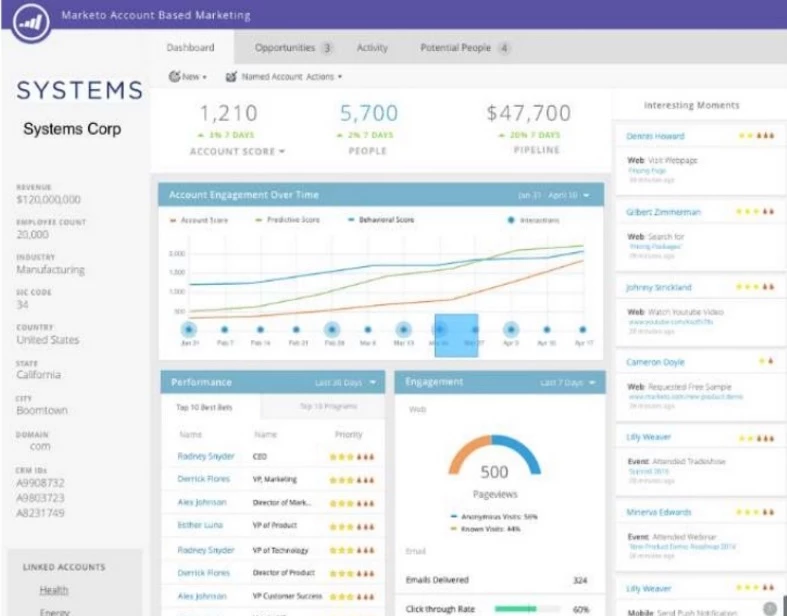Click rating stars beside Dennis Howard
The image size is (787, 616).
756,136
